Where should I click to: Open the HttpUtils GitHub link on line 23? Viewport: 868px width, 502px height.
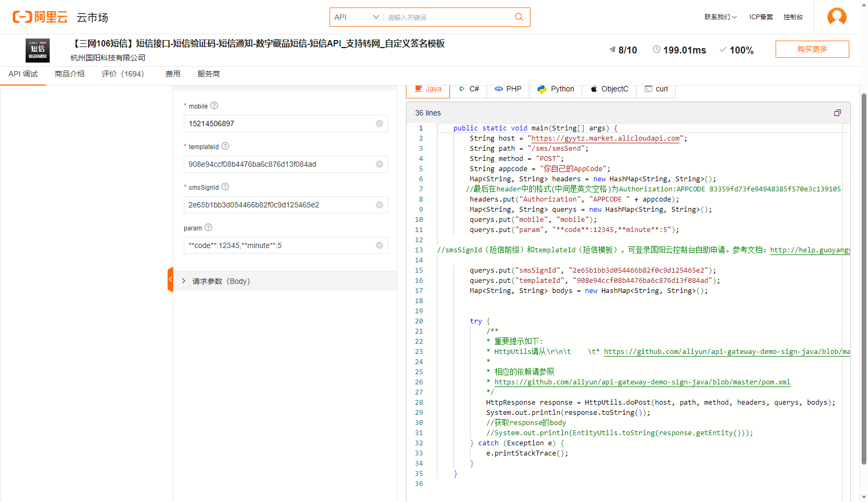click(x=726, y=352)
